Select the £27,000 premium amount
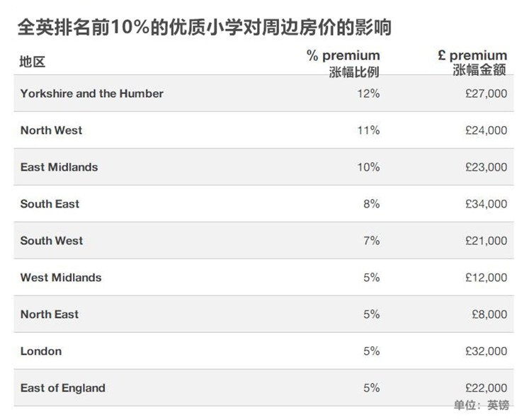 click(x=486, y=93)
